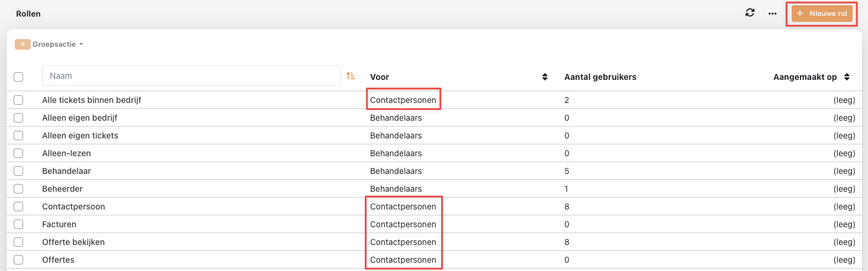Click the Aantal gebruikers column header
The image size is (868, 271).
coord(600,77)
